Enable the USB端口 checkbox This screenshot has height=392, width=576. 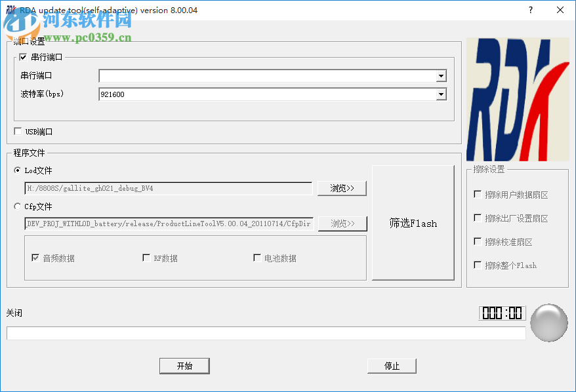pyautogui.click(x=18, y=131)
